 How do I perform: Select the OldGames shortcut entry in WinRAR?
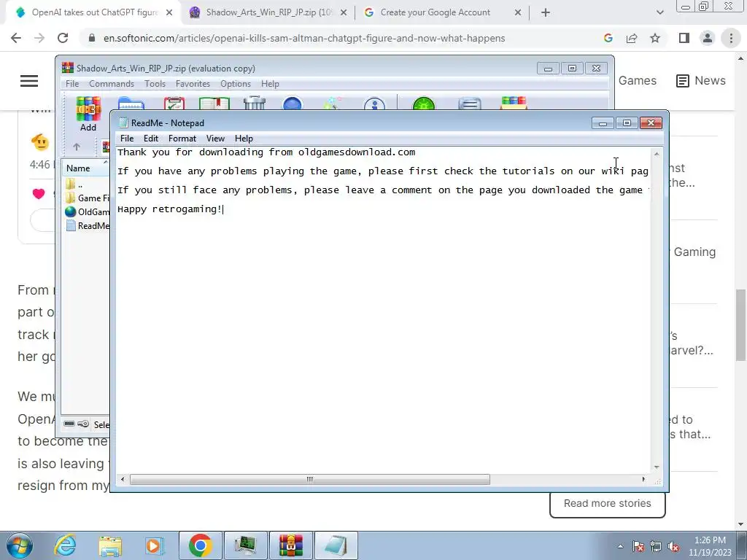click(88, 212)
